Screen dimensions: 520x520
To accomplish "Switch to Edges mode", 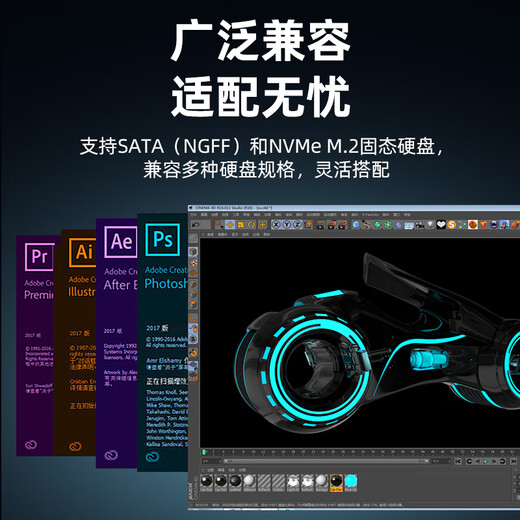I will pyautogui.click(x=193, y=294).
